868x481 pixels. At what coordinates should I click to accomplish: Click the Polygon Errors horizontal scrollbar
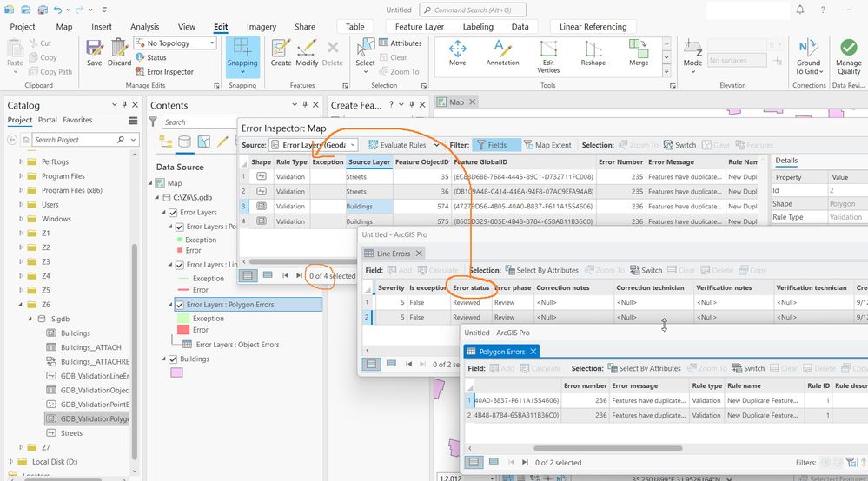(608, 448)
